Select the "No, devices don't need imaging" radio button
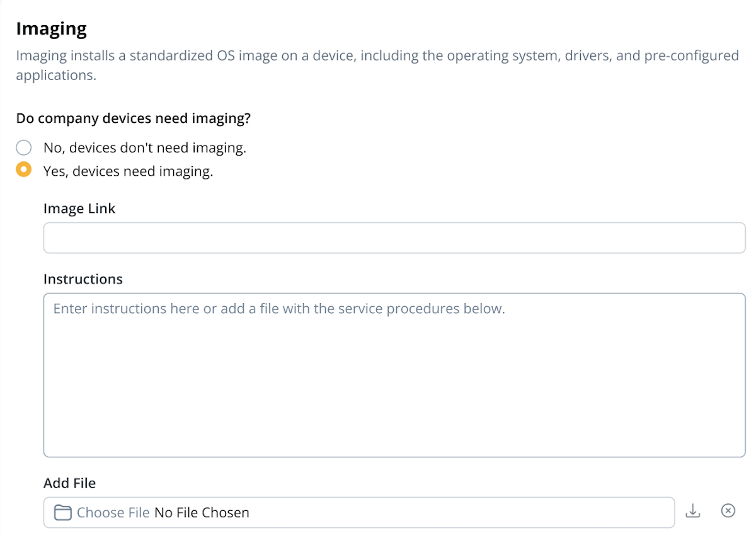This screenshot has width=756, height=538. pyautogui.click(x=24, y=148)
